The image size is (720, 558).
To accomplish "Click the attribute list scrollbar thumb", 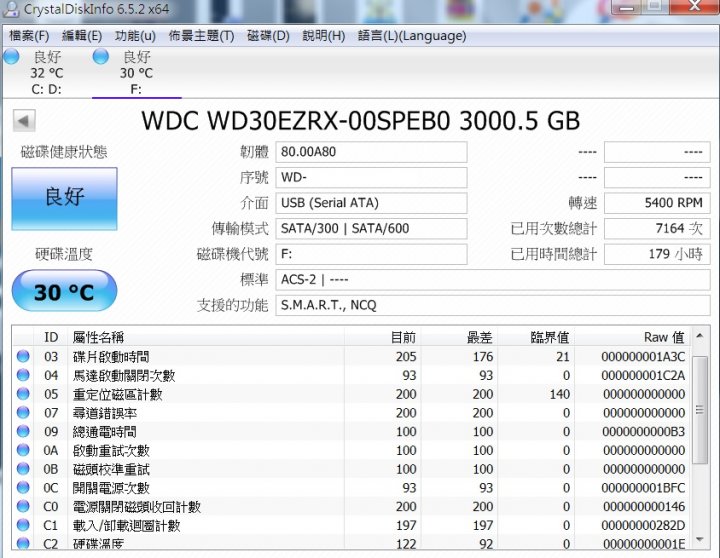I will tap(700, 410).
